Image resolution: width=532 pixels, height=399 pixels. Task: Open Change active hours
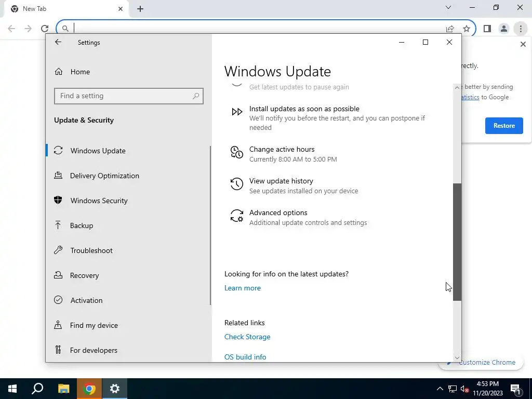click(x=282, y=149)
